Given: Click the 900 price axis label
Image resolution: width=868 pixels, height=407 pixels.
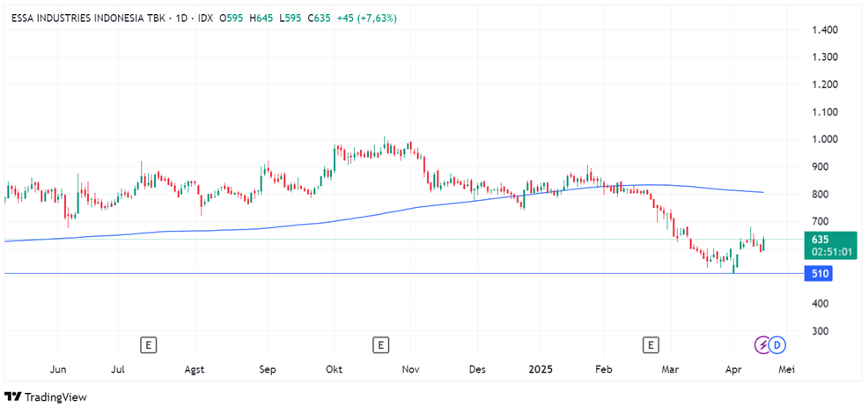Looking at the screenshot, I should [820, 166].
